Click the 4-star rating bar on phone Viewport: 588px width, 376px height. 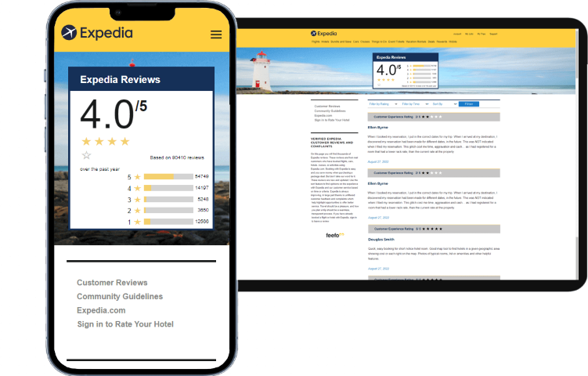click(168, 188)
